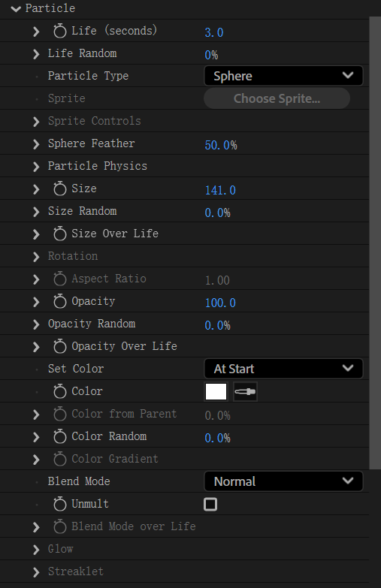This screenshot has height=588, width=381.
Task: Click the Size value 141.0
Action: click(x=220, y=190)
